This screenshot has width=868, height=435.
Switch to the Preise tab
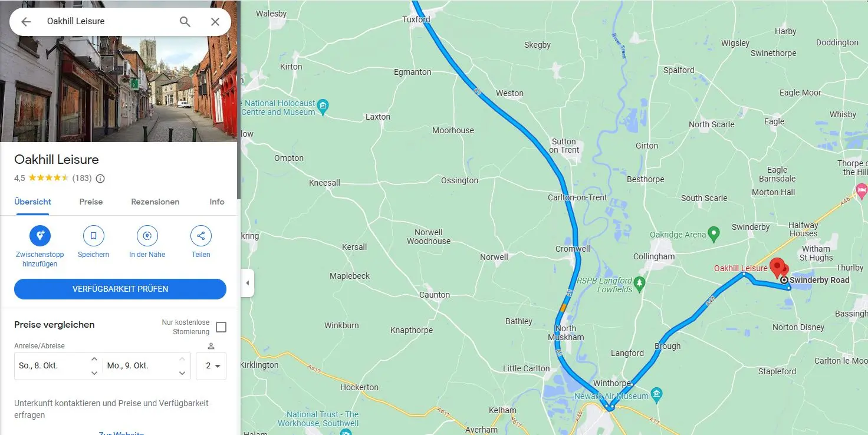91,202
